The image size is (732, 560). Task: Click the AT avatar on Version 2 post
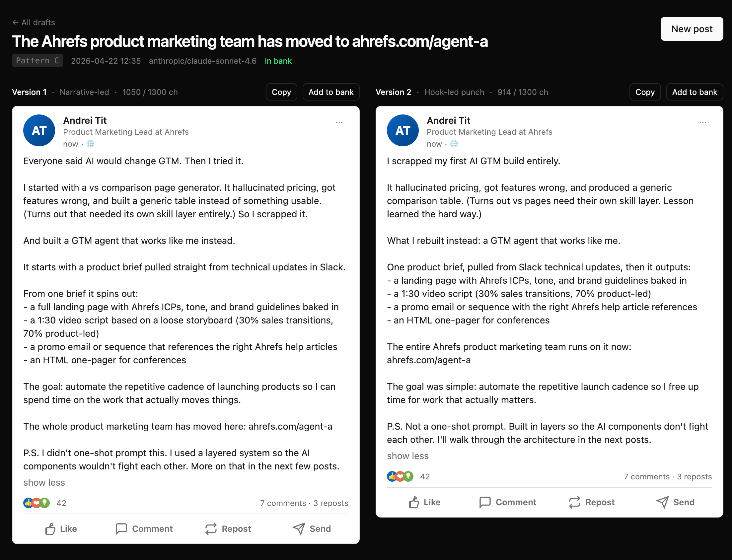[x=403, y=130]
